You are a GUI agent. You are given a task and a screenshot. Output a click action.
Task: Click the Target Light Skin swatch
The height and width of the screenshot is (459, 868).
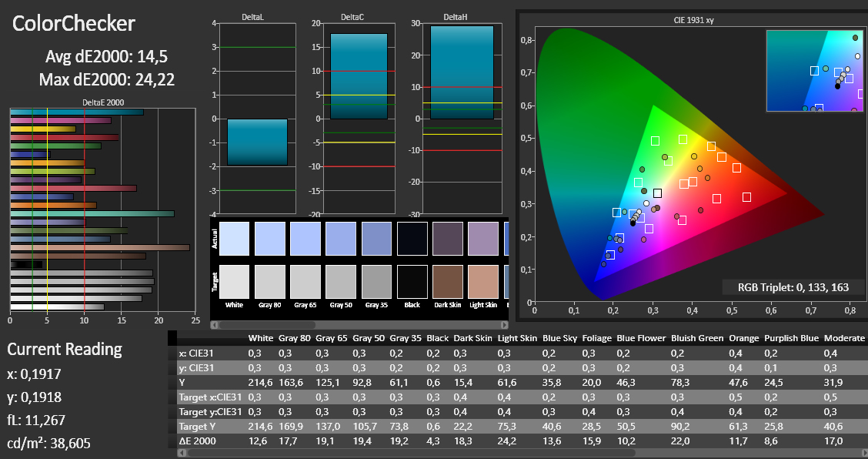[483, 282]
